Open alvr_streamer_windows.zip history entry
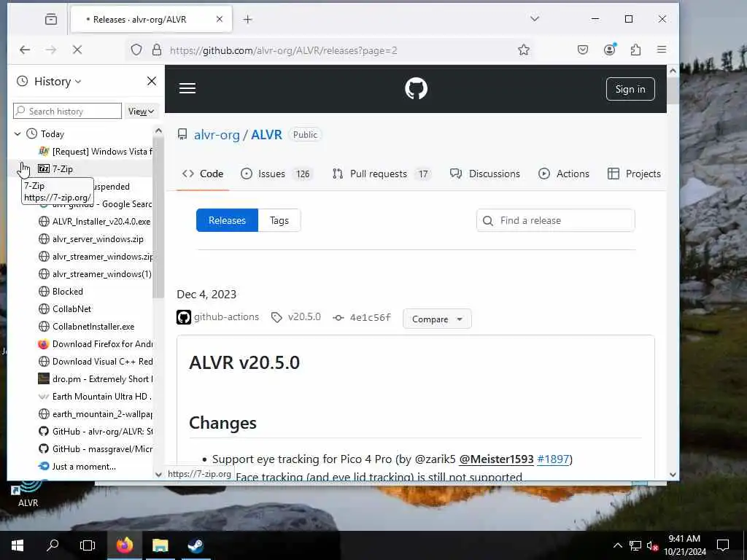This screenshot has height=560, width=747. [96, 257]
